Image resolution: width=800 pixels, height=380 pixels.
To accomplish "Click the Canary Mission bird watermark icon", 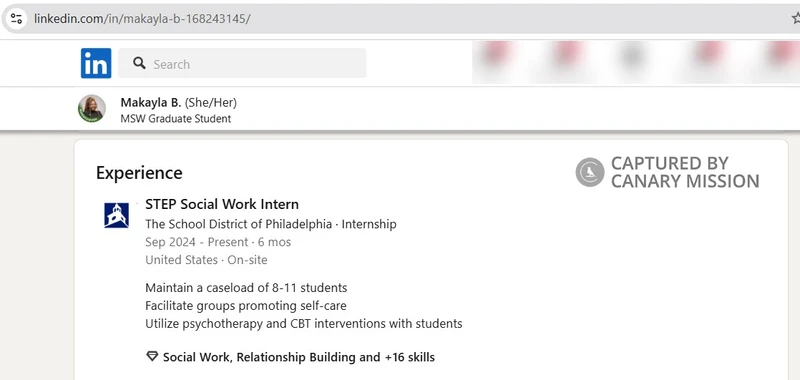I will 590,172.
